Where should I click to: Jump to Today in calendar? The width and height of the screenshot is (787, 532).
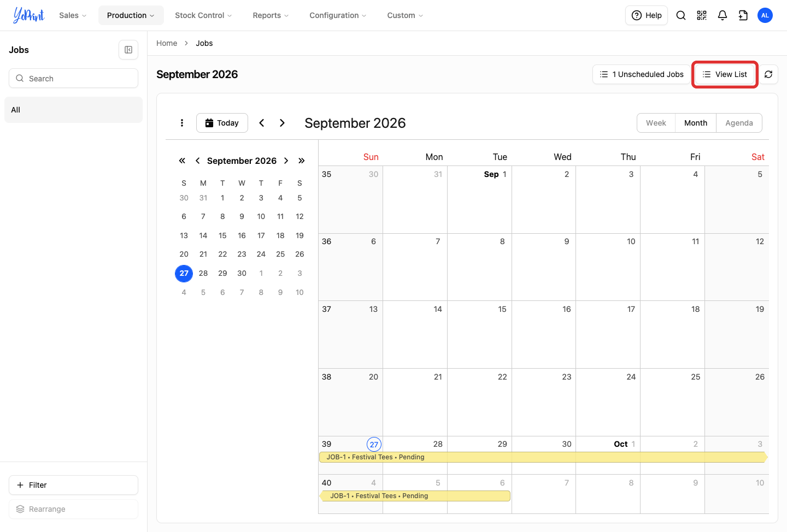(222, 123)
